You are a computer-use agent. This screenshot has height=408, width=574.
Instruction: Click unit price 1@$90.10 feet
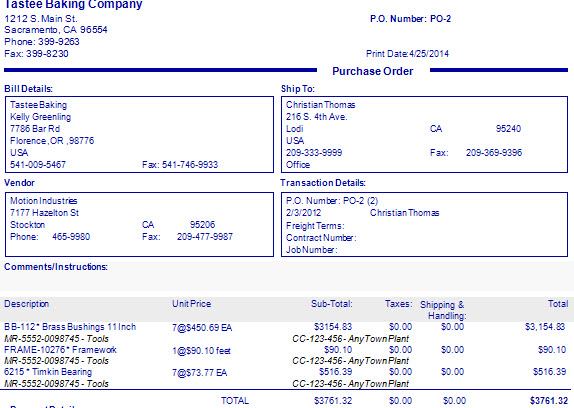click(201, 351)
